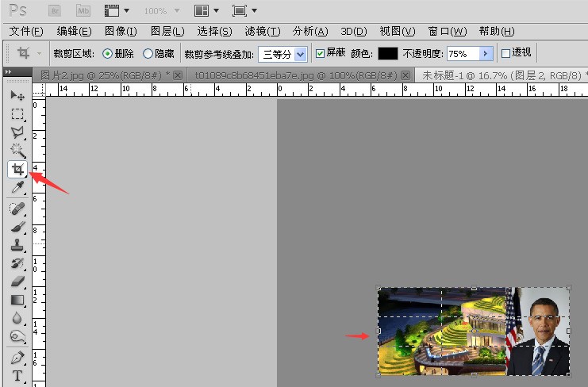Select the Clone Stamp tool
This screenshot has height=387, width=588.
[17, 245]
